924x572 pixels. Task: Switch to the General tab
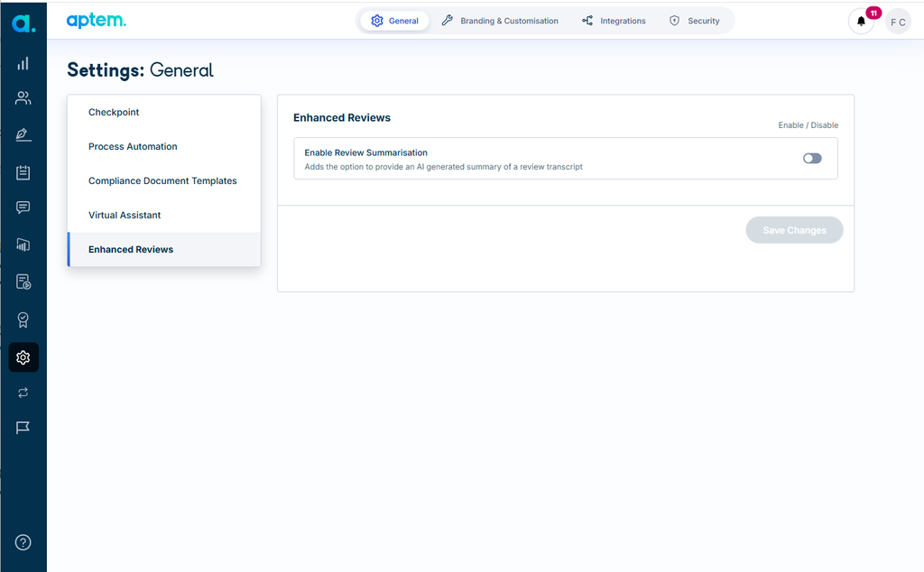pyautogui.click(x=395, y=21)
